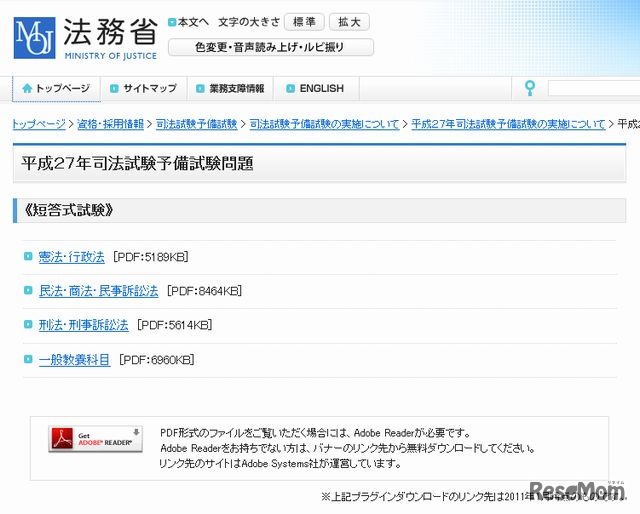
Task: Open the 業務支障情報 navigation item
Action: click(x=230, y=88)
